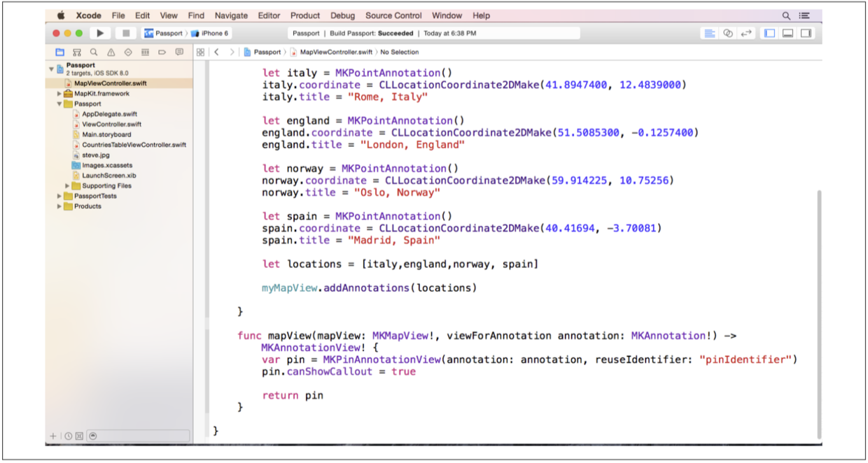Open the Breakpoint navigator icon
The width and height of the screenshot is (868, 463).
162,52
